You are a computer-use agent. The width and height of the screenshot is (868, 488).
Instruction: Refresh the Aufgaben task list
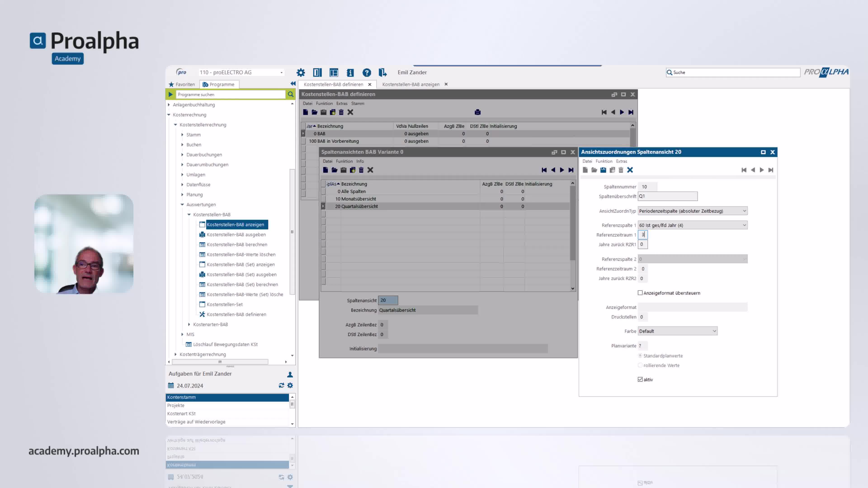pos(281,385)
